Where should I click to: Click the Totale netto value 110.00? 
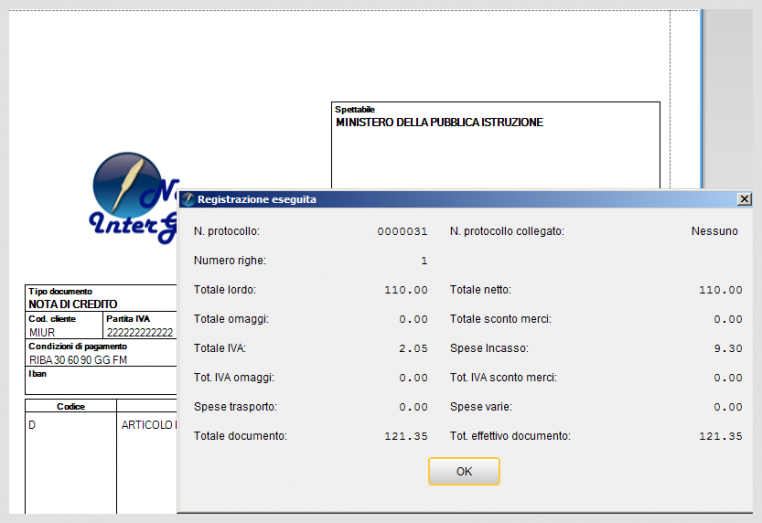tap(720, 290)
